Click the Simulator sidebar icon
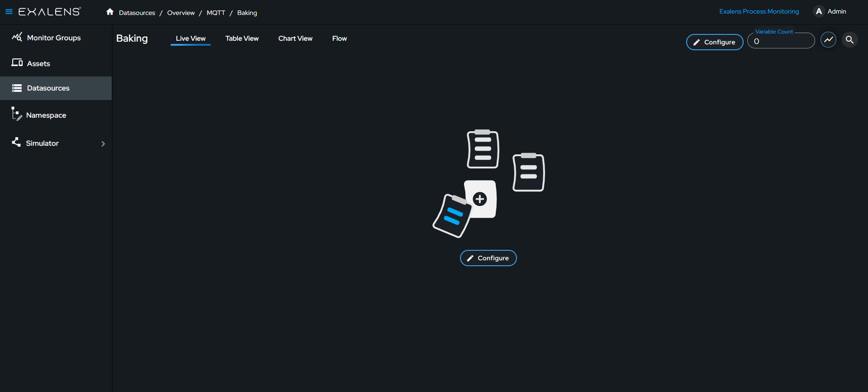This screenshot has width=868, height=392. tap(16, 142)
